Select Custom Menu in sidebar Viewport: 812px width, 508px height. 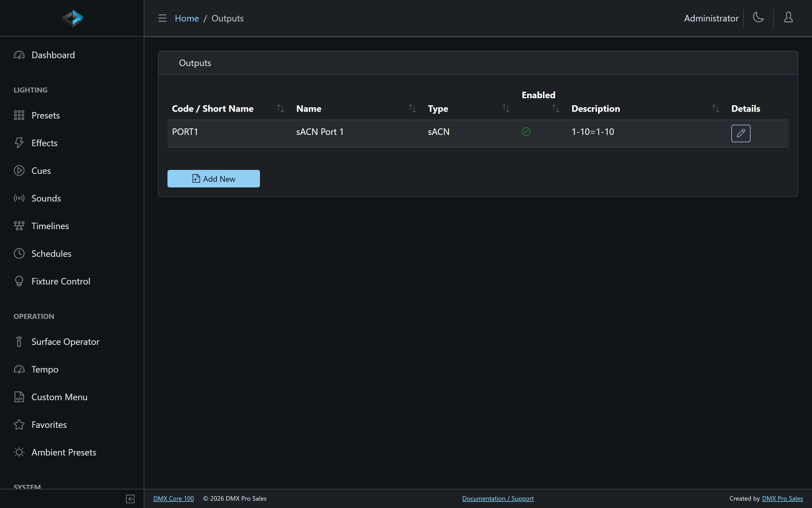tap(72, 397)
